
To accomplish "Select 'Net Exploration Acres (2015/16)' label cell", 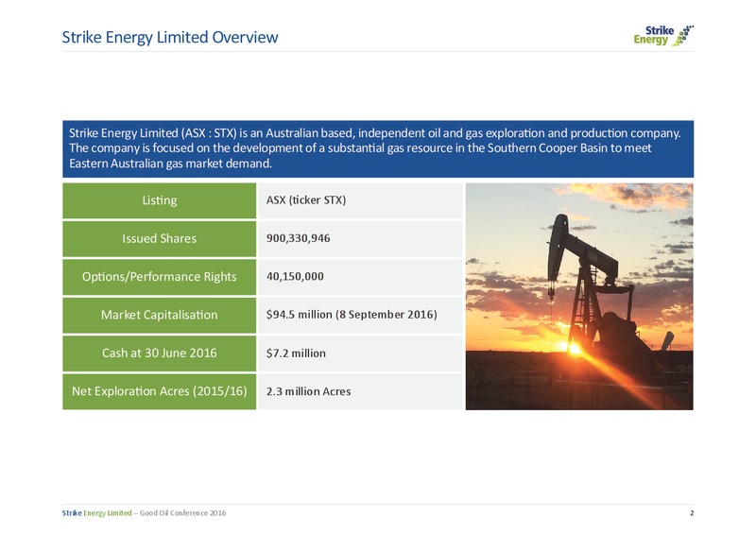I will click(159, 391).
